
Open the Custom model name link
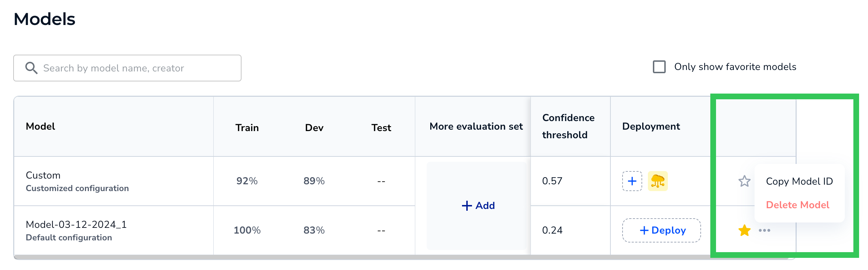click(x=43, y=175)
